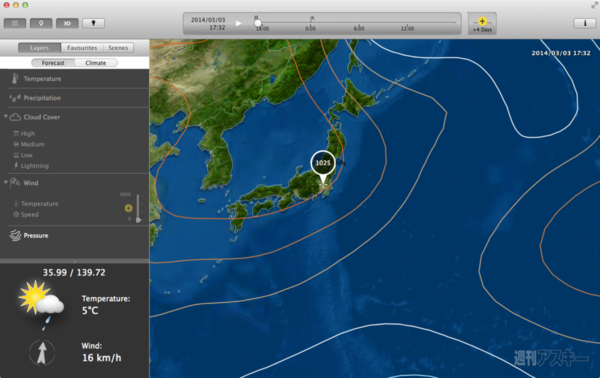Toggle the sidebar list view button
Screen dimensions: 600x378
[15, 23]
